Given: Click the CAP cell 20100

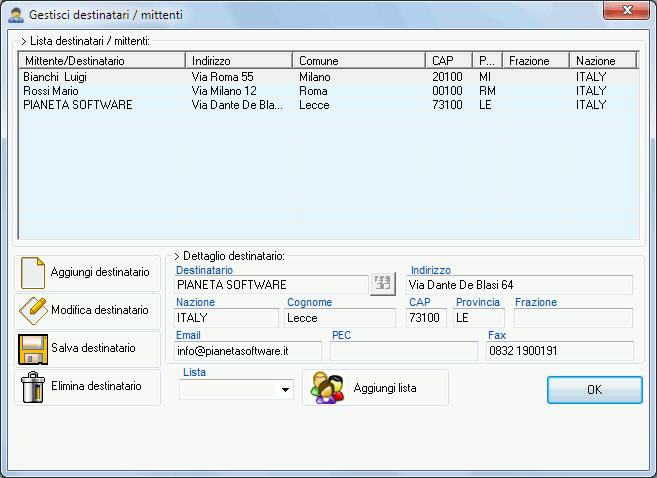Looking at the screenshot, I should [447, 77].
